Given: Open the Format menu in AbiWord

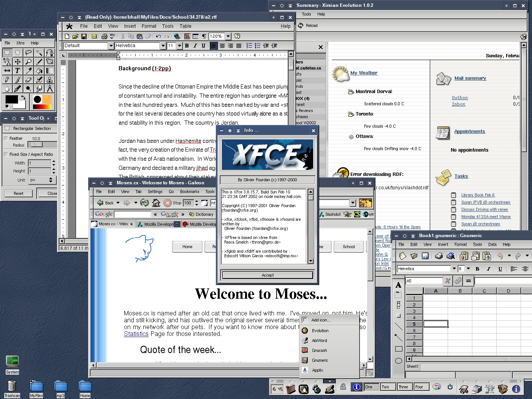Looking at the screenshot, I should [149, 26].
